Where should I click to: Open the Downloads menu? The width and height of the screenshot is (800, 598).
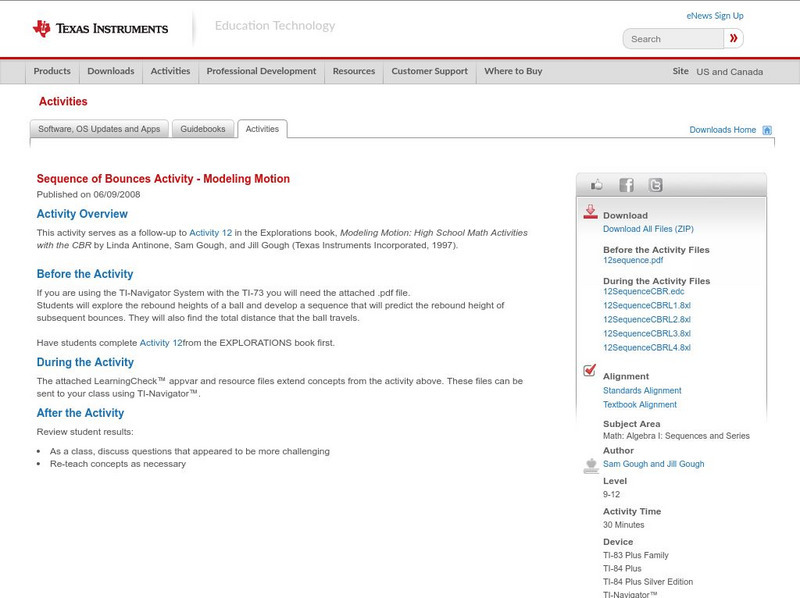coord(111,71)
